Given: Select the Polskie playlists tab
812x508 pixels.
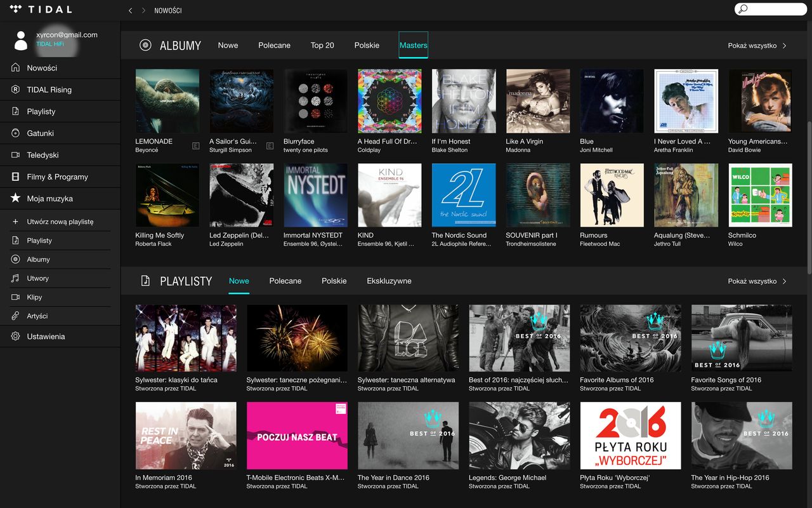Looking at the screenshot, I should [334, 281].
